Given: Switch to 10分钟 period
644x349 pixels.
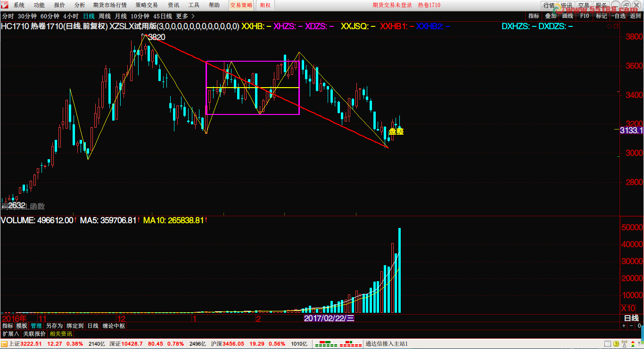Looking at the screenshot, I should [140, 16].
